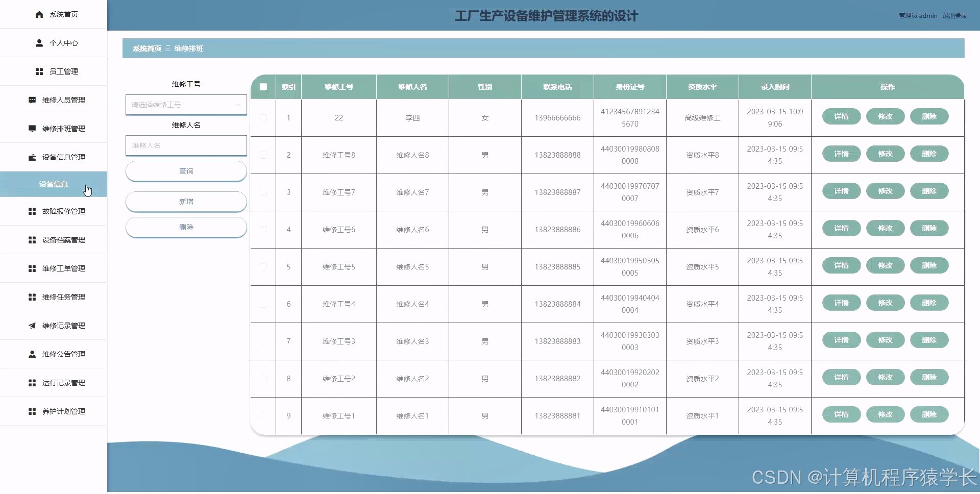980x494 pixels.
Task: Open 详情 for 李四 row
Action: (x=842, y=116)
